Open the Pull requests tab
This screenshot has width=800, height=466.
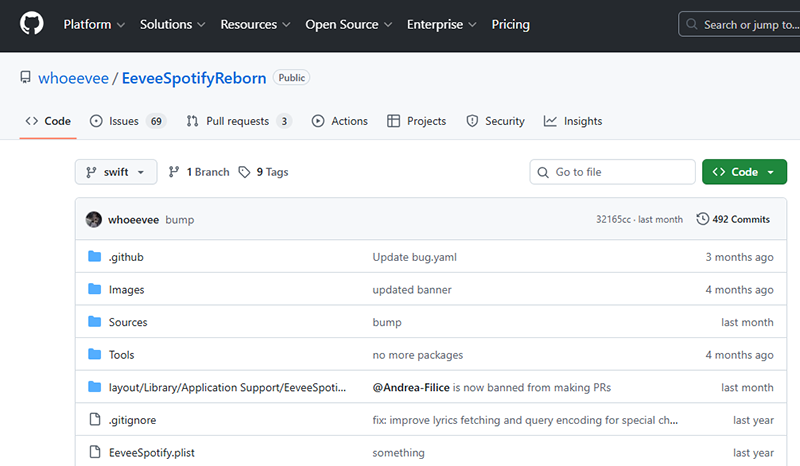point(239,121)
